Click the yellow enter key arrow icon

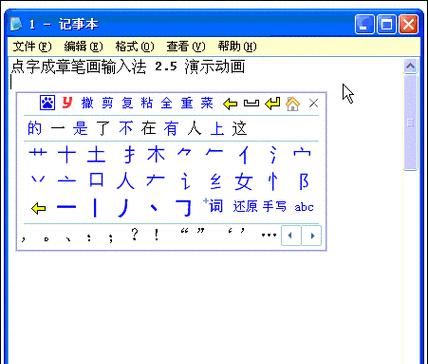(273, 104)
